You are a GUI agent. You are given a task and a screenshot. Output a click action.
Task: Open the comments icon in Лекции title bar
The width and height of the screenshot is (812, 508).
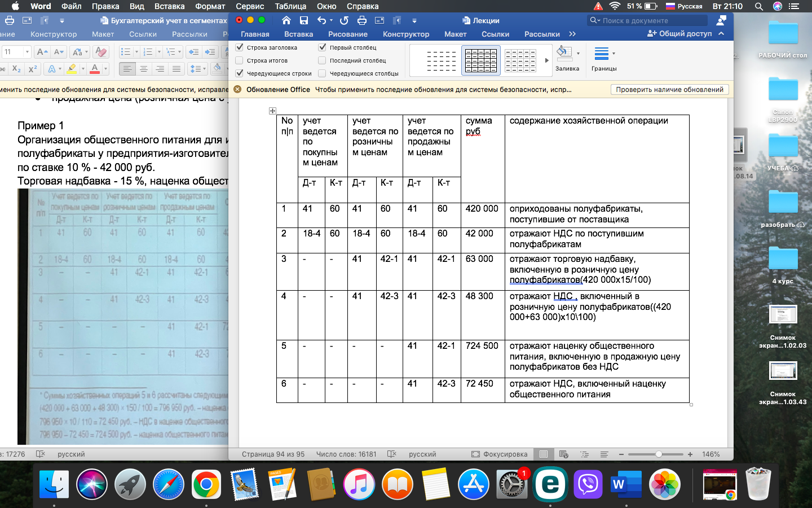tap(721, 20)
